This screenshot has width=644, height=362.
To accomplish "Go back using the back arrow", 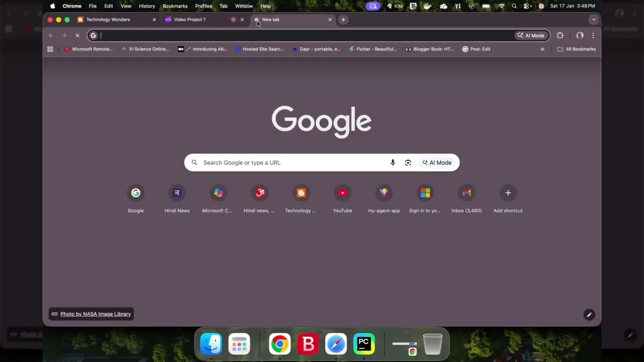I will click(x=51, y=35).
